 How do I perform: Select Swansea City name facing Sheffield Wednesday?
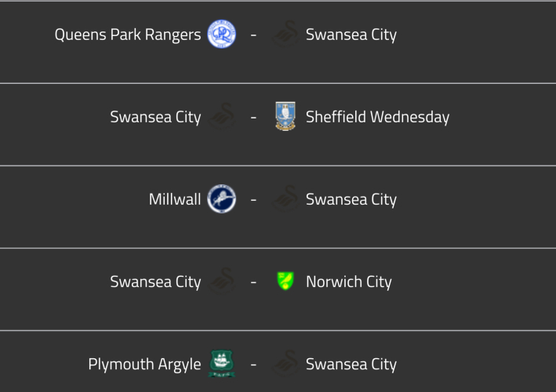coord(155,117)
